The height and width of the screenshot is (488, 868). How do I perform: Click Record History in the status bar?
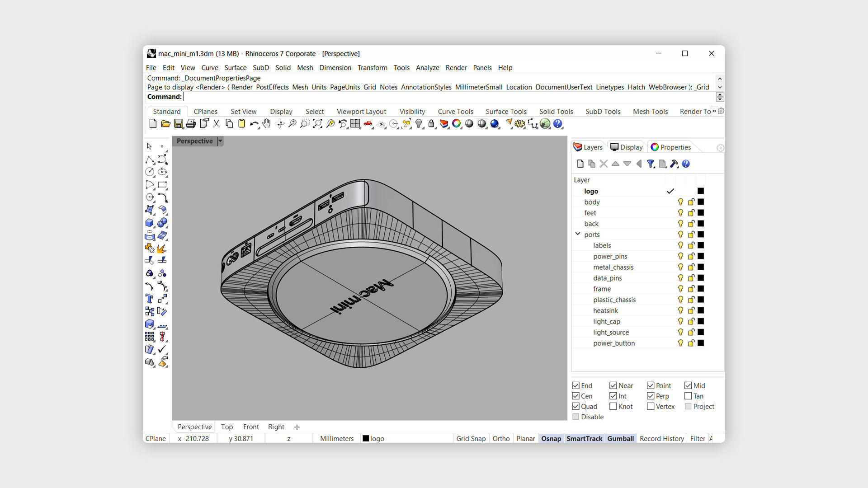tap(661, 439)
